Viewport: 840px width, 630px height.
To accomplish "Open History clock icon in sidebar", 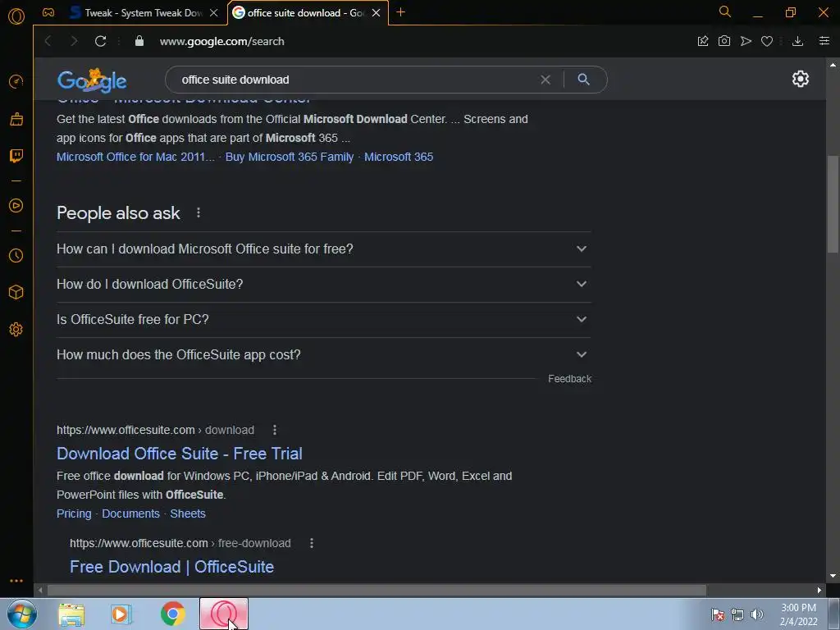I will (x=16, y=256).
